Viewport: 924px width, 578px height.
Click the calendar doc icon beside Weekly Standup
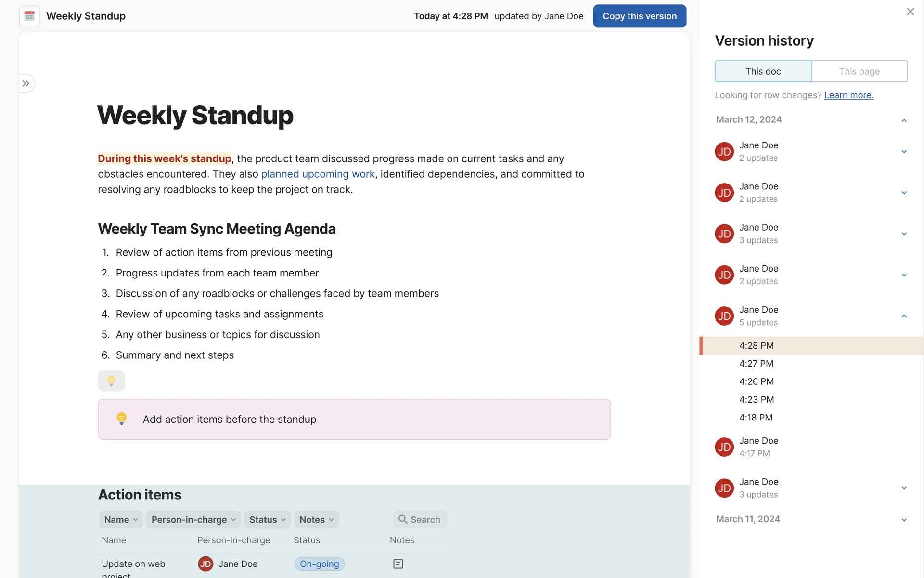click(x=29, y=16)
